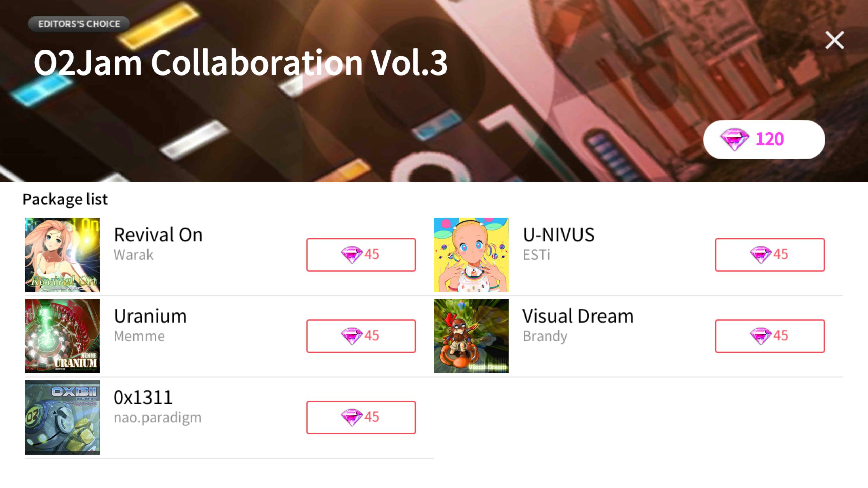The image size is (868, 488).
Task: Click the nao.paradigm artist name
Action: click(158, 418)
